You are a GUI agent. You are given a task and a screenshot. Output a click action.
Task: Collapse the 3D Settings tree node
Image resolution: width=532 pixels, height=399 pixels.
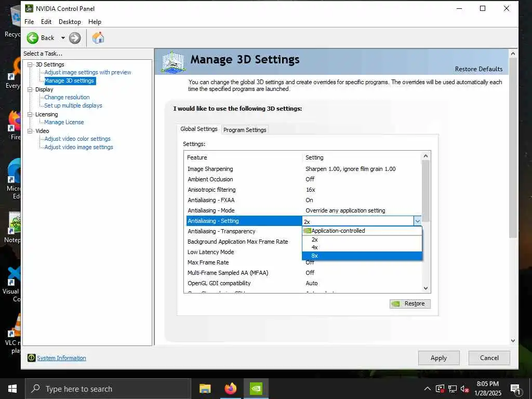pyautogui.click(x=30, y=64)
